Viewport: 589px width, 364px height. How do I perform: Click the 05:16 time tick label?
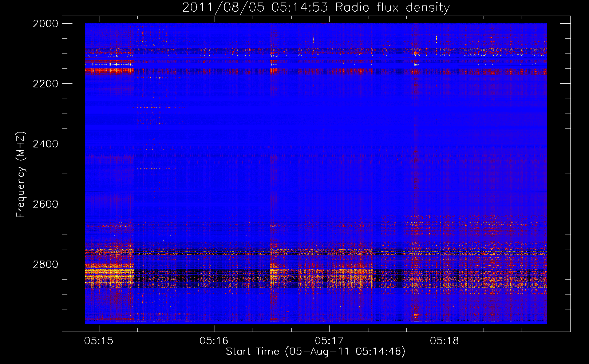[214, 341]
